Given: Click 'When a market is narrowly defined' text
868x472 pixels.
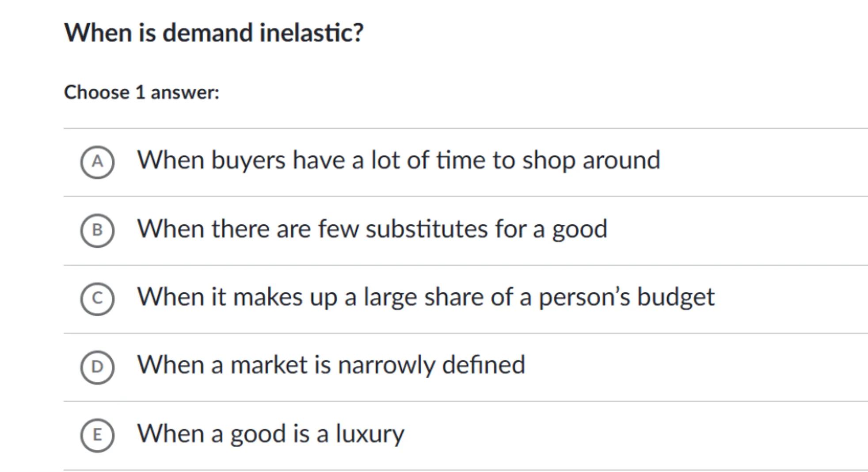Looking at the screenshot, I should tap(331, 365).
